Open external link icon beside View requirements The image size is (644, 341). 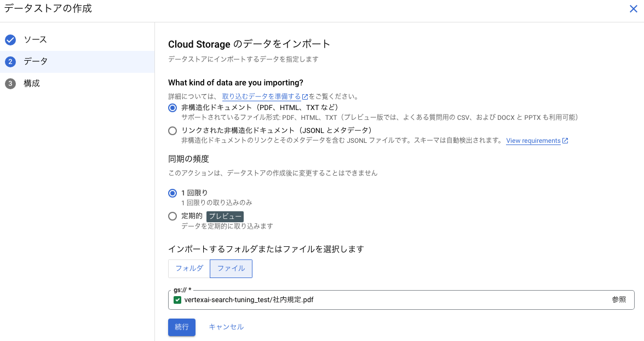pos(565,141)
